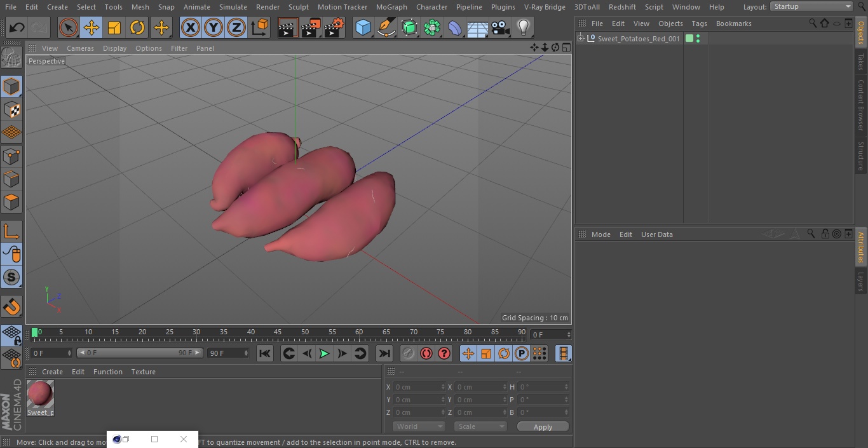Click the preview range slider bar

(x=140, y=353)
